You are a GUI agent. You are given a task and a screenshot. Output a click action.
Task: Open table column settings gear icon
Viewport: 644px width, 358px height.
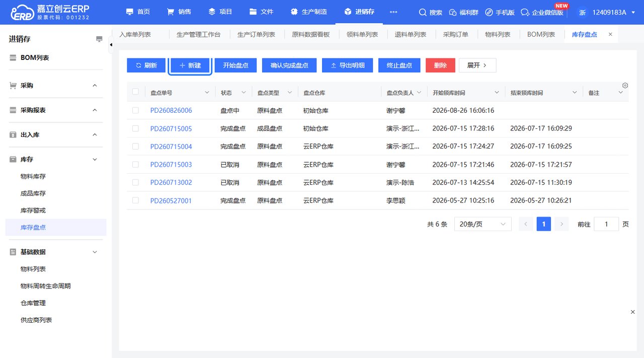click(x=625, y=86)
